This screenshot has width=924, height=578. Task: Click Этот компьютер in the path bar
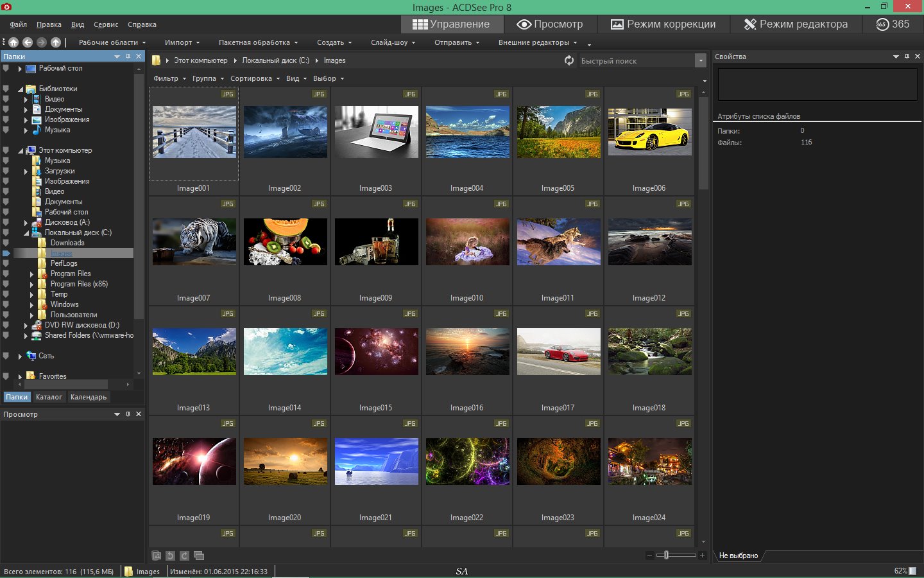(201, 60)
